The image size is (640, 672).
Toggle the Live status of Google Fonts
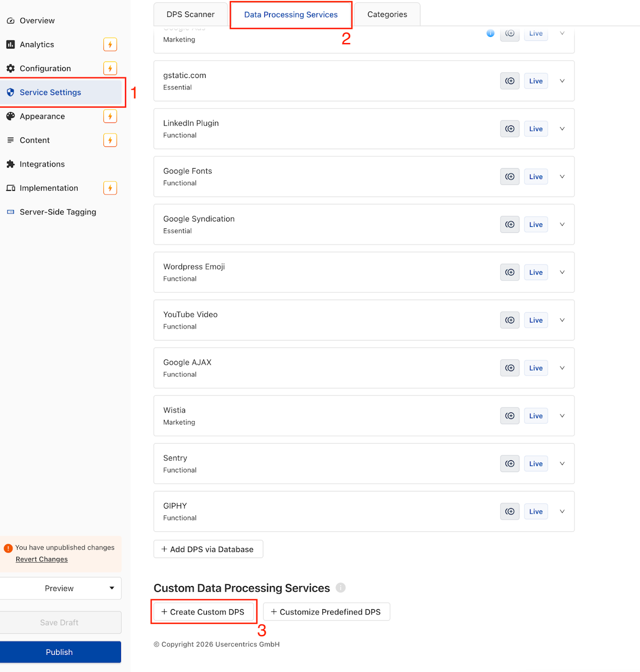tap(536, 176)
